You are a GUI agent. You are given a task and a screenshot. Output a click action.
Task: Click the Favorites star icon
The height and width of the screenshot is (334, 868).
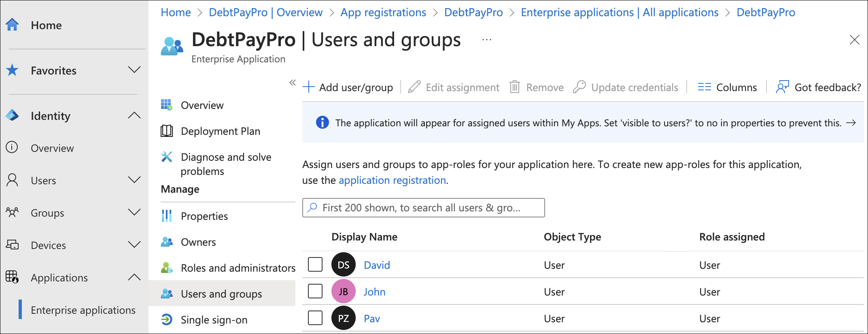click(x=12, y=70)
